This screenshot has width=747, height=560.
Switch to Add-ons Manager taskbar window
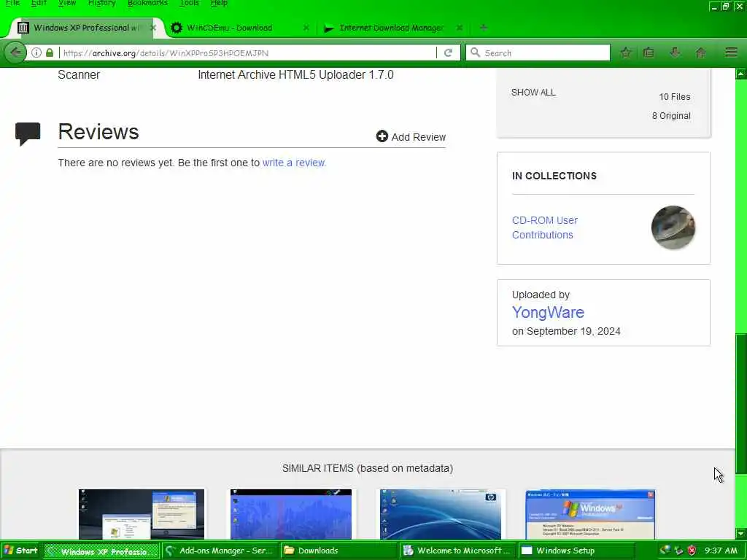pyautogui.click(x=220, y=551)
